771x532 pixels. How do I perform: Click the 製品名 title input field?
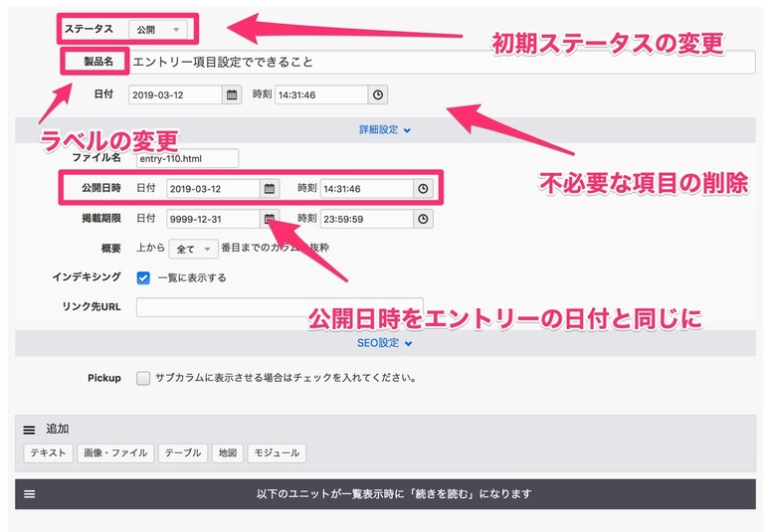(x=442, y=63)
